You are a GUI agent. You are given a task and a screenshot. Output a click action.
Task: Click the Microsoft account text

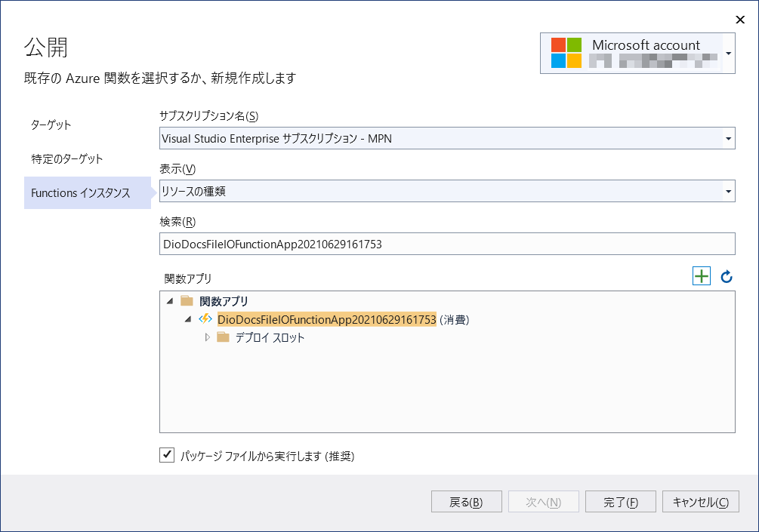tap(646, 45)
